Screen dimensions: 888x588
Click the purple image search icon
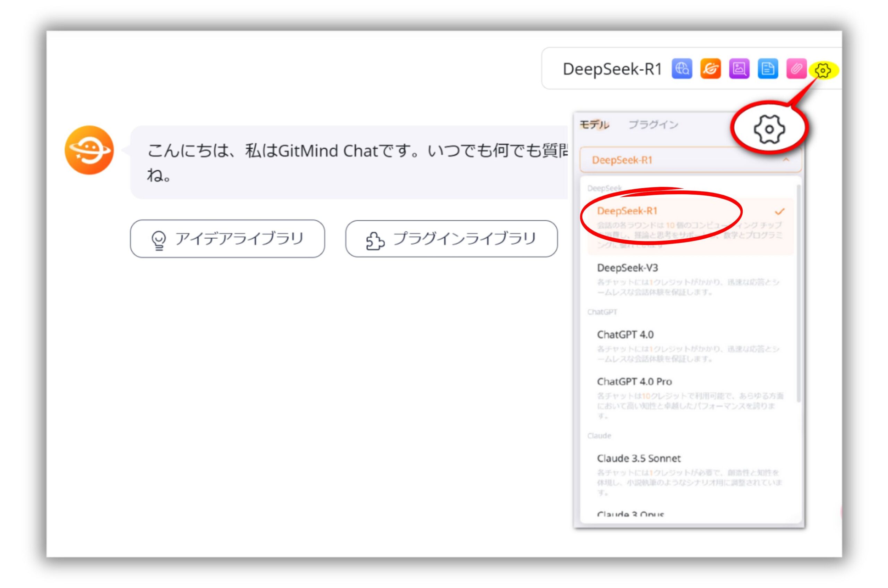point(739,69)
